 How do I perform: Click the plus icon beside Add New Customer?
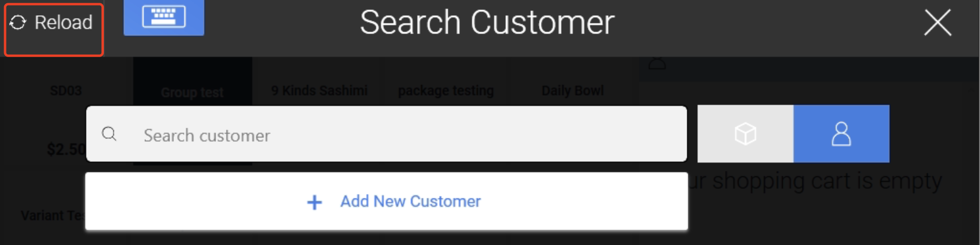(314, 202)
